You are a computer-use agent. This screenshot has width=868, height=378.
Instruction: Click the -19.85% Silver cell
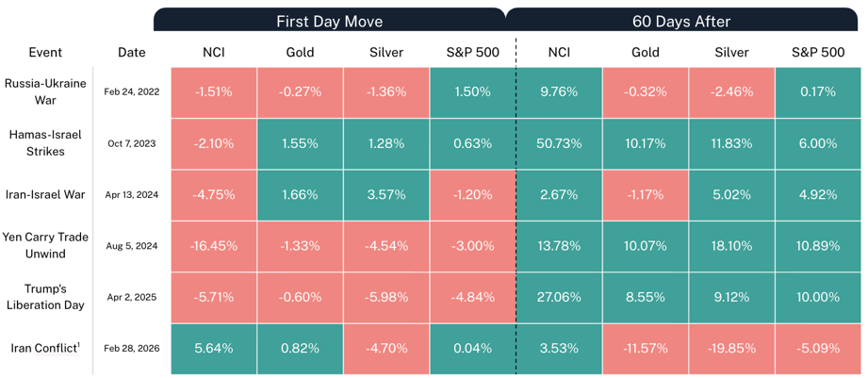[x=730, y=349]
